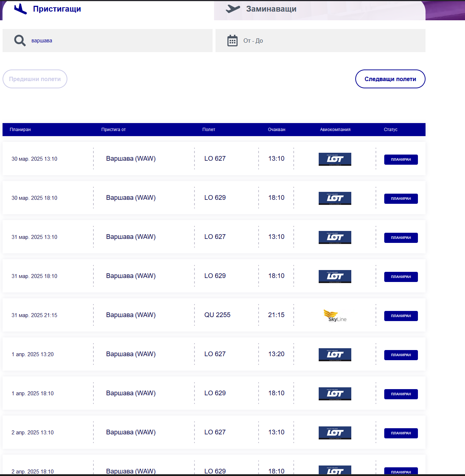This screenshot has height=476, width=465.
Task: Click the Авиокомпания column header
Action: pyautogui.click(x=335, y=130)
